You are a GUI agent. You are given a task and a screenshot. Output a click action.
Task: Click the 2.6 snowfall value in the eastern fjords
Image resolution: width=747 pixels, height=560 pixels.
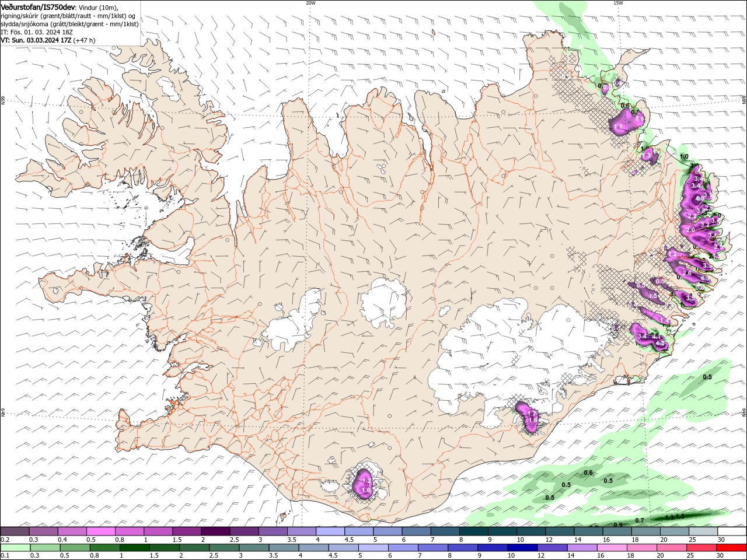click(x=687, y=273)
